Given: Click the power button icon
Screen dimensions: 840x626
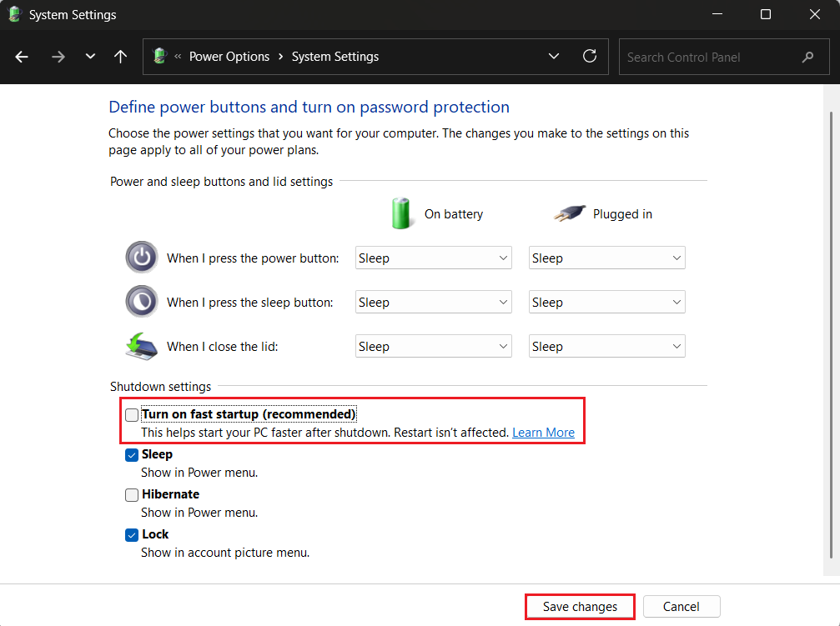Looking at the screenshot, I should 141,258.
